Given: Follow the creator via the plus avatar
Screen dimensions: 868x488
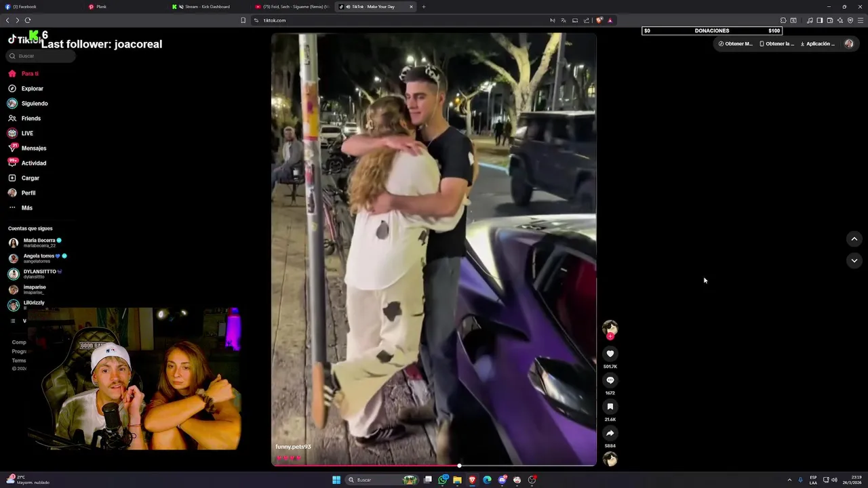Looking at the screenshot, I should pos(610,336).
